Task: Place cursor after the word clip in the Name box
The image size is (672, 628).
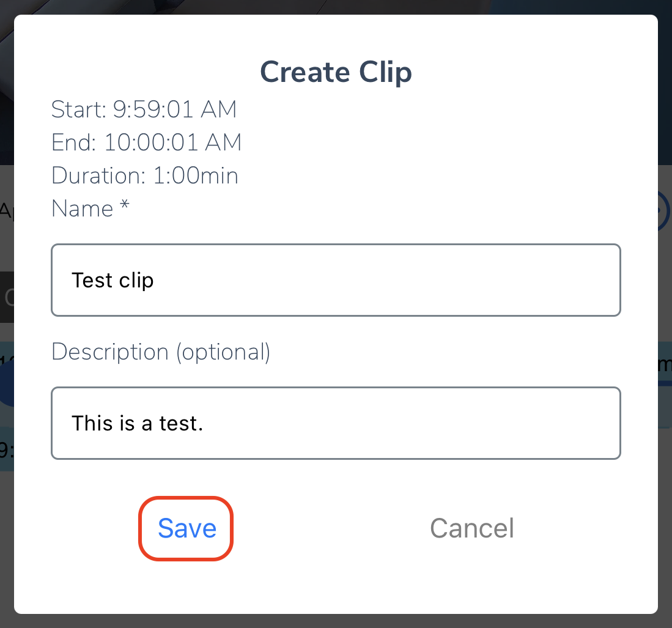Action: (154, 280)
